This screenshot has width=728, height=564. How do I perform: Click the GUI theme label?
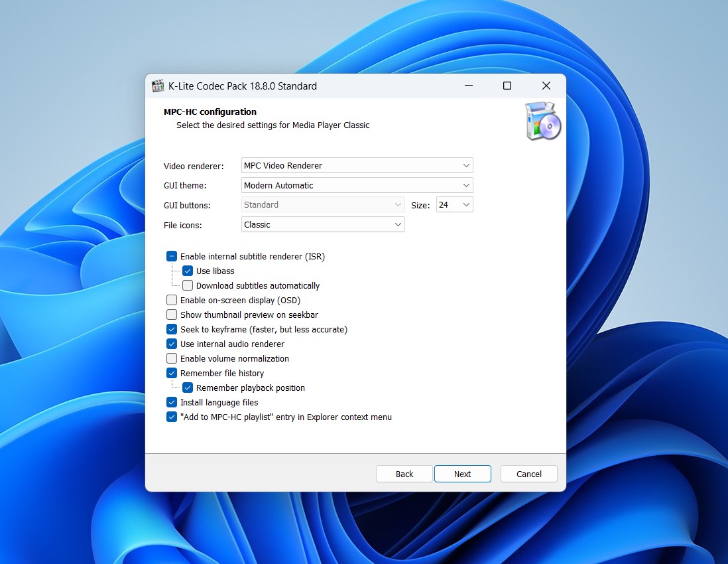tap(185, 186)
